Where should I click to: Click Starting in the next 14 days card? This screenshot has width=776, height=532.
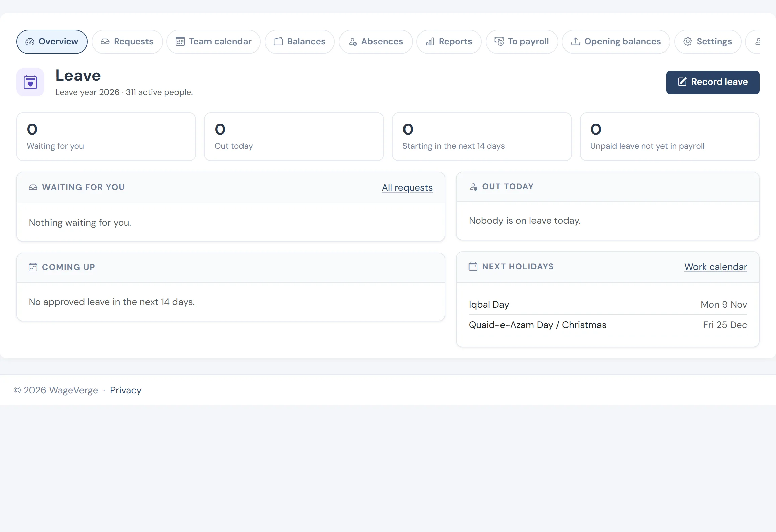[x=482, y=137]
